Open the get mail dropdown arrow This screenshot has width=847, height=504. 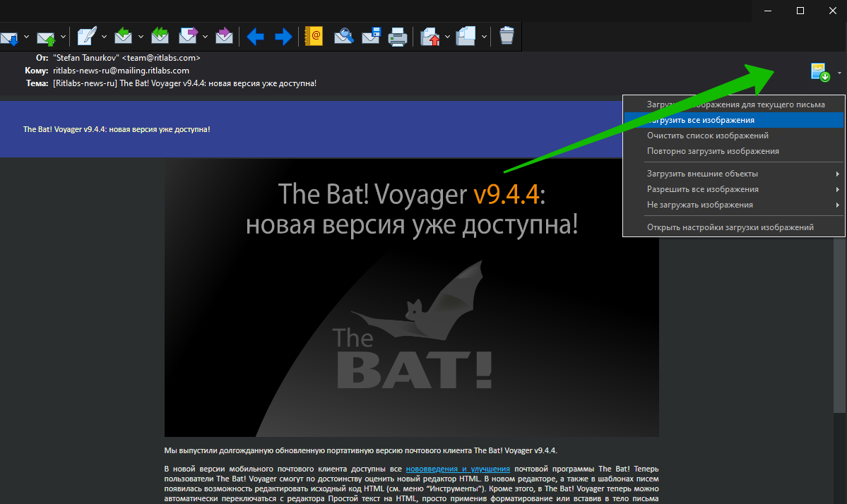26,37
